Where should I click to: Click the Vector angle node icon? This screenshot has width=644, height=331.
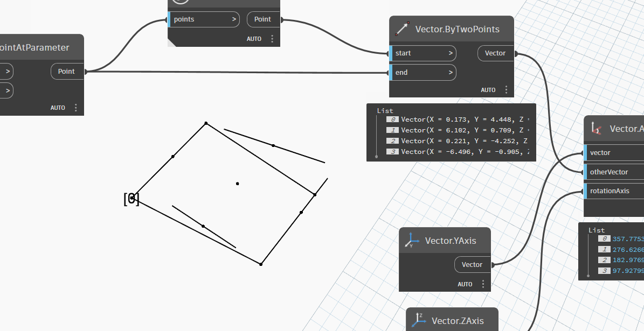[597, 129]
